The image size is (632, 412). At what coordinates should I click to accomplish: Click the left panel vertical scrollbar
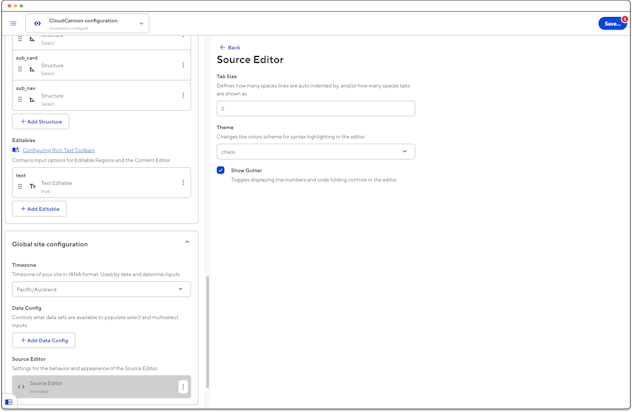point(208,332)
